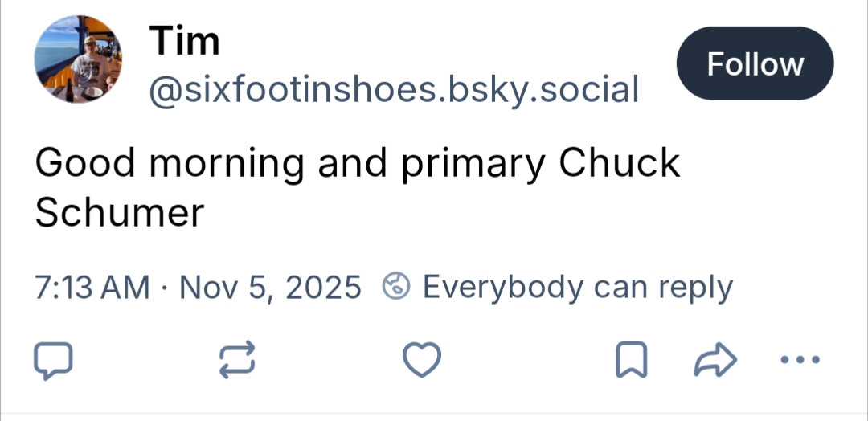
Task: Open the three-dot more options menu
Action: (800, 358)
